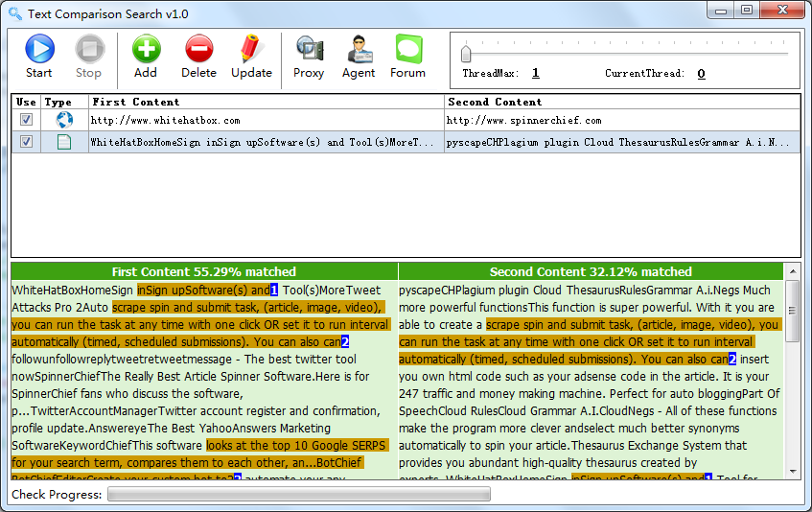Click the document type icon in second row
The image size is (812, 512).
tap(64, 142)
